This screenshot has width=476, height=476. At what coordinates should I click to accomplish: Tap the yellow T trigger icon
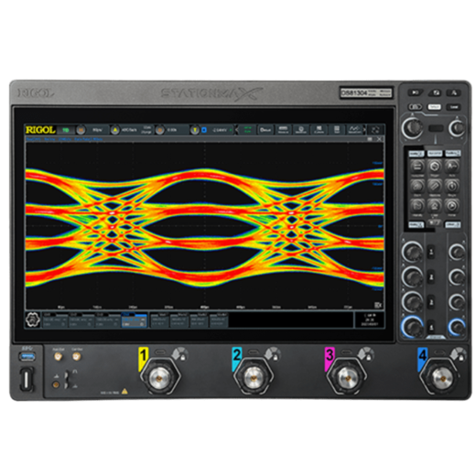point(194,130)
